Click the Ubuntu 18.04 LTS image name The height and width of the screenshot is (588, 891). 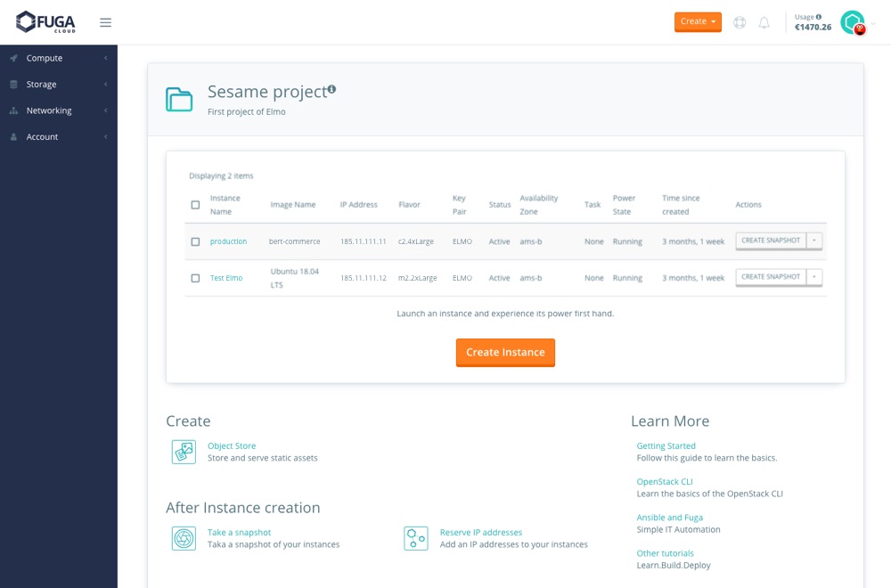[294, 278]
